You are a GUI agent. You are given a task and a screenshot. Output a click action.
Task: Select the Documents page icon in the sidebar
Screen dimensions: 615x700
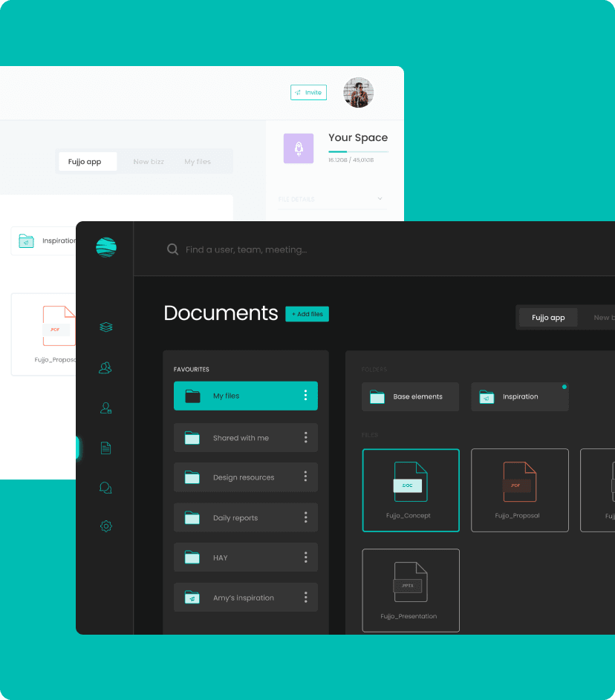pos(105,448)
